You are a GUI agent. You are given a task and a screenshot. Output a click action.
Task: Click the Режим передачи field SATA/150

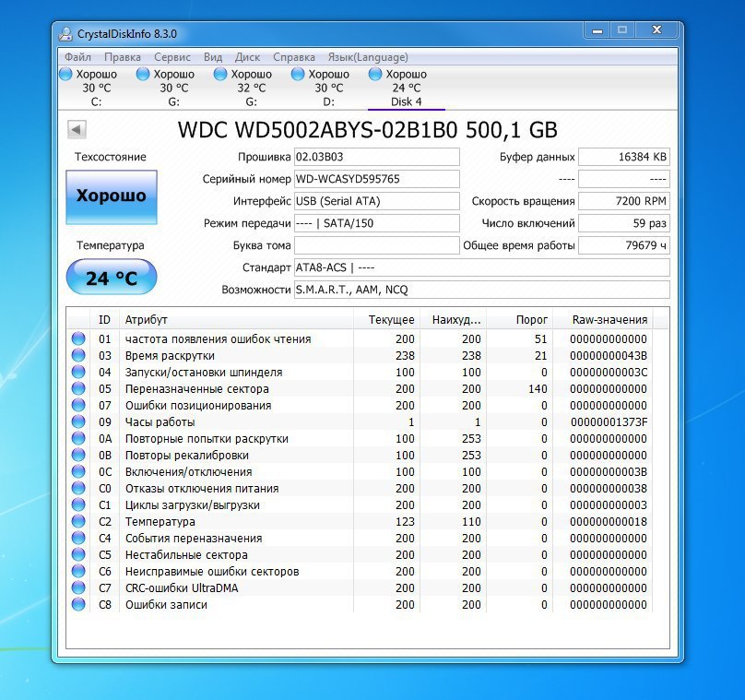pyautogui.click(x=377, y=223)
